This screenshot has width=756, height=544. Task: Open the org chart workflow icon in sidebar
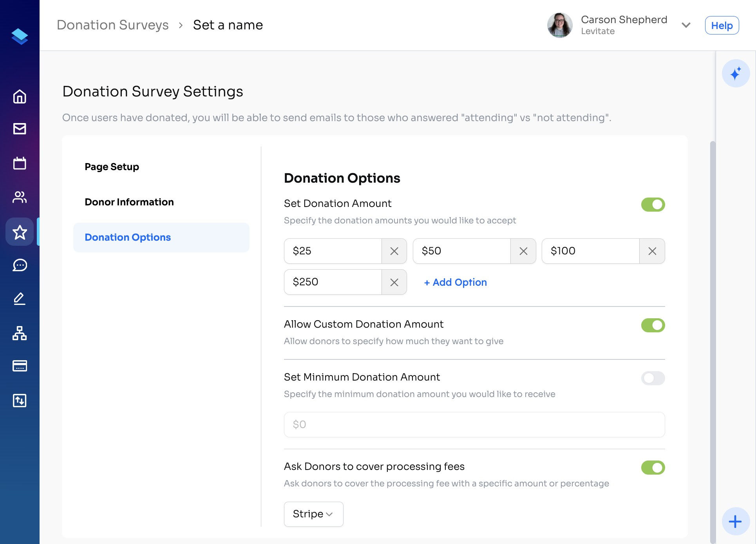pyautogui.click(x=20, y=333)
